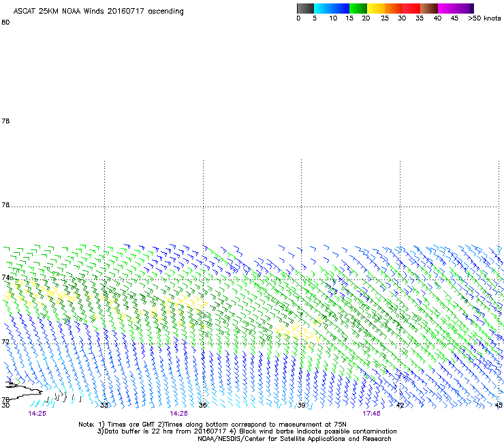Click the '25' legend scale label
Screen dimensions: 504x443
click(385, 18)
